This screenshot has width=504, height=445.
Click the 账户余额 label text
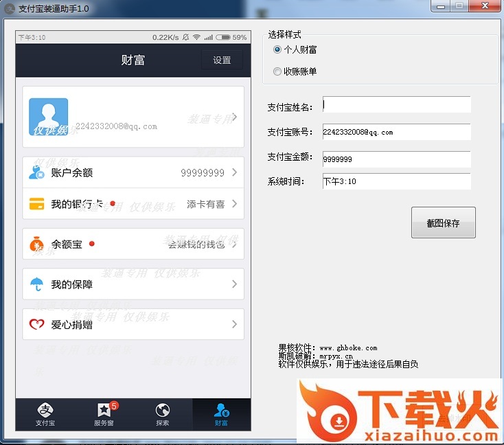click(x=71, y=172)
